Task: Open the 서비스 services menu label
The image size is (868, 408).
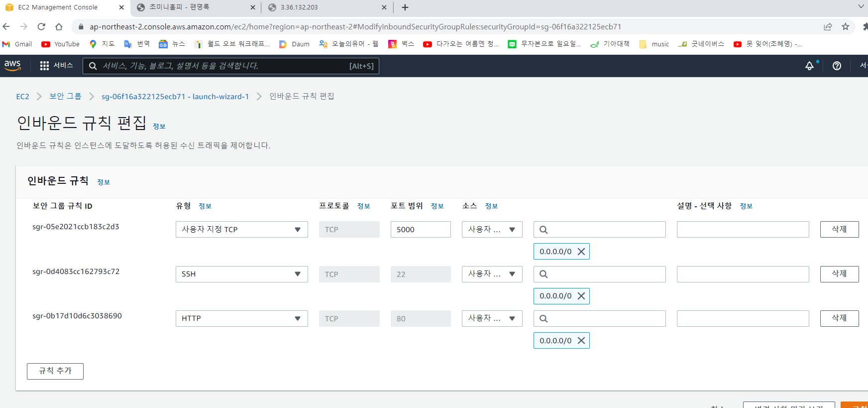Action: pyautogui.click(x=63, y=65)
